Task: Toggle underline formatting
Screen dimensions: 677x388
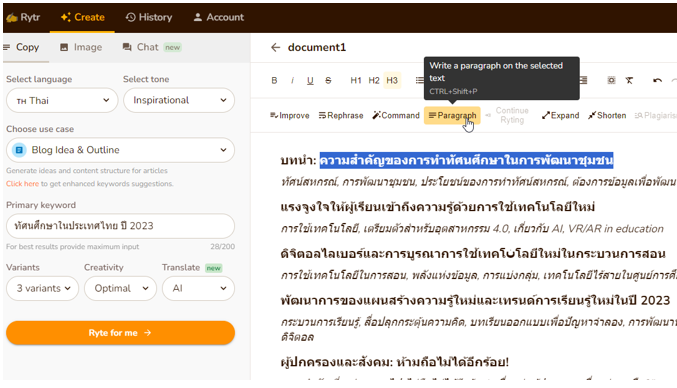Action: pos(310,80)
